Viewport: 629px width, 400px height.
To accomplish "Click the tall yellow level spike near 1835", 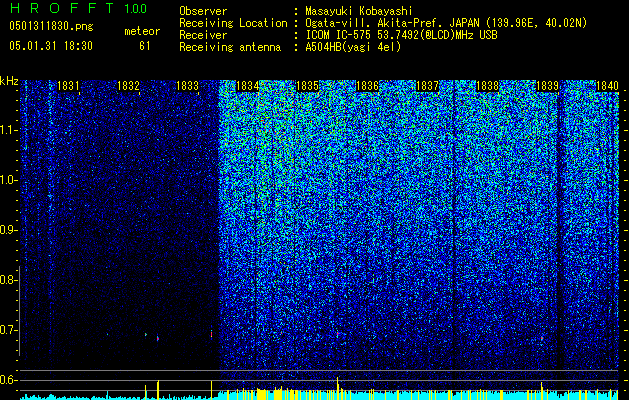I will click(338, 388).
